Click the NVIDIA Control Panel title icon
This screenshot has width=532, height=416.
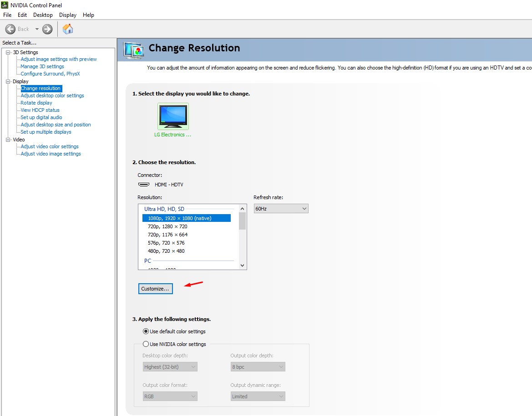point(5,5)
